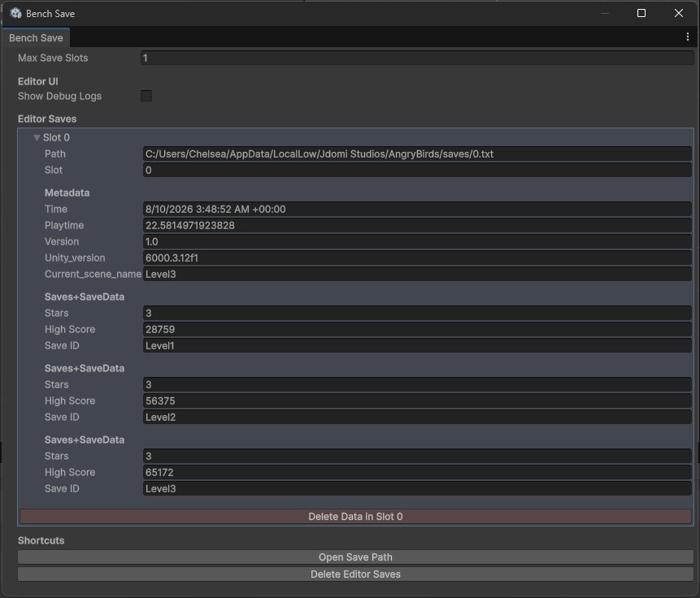
Task: Click Stars field above Level1 save
Action: (x=417, y=313)
